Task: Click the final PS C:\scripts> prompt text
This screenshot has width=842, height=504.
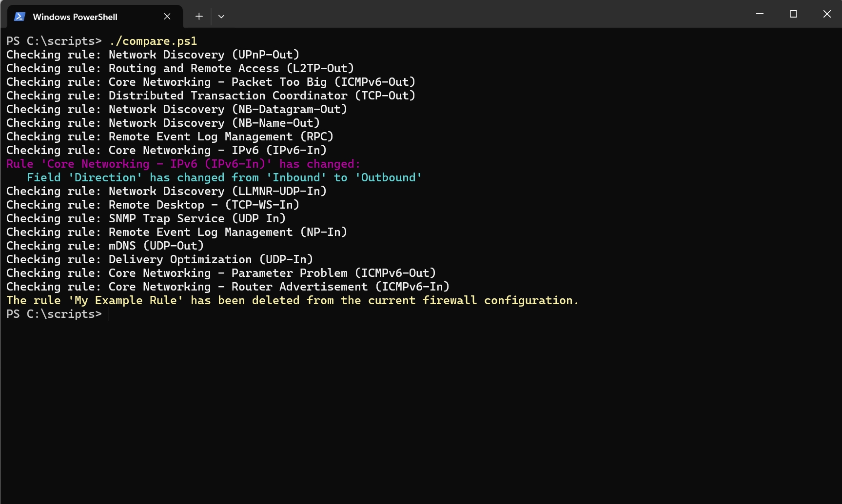Action: tap(54, 314)
